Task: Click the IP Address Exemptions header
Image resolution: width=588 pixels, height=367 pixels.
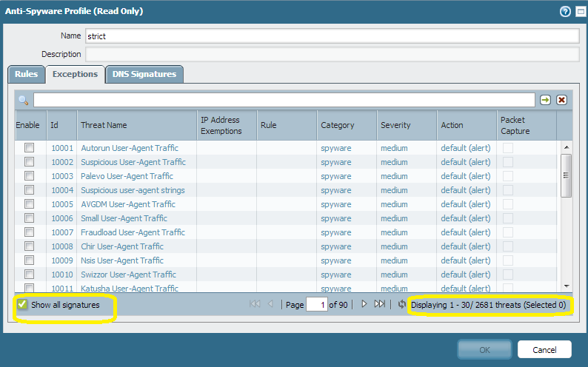Action: pos(227,125)
